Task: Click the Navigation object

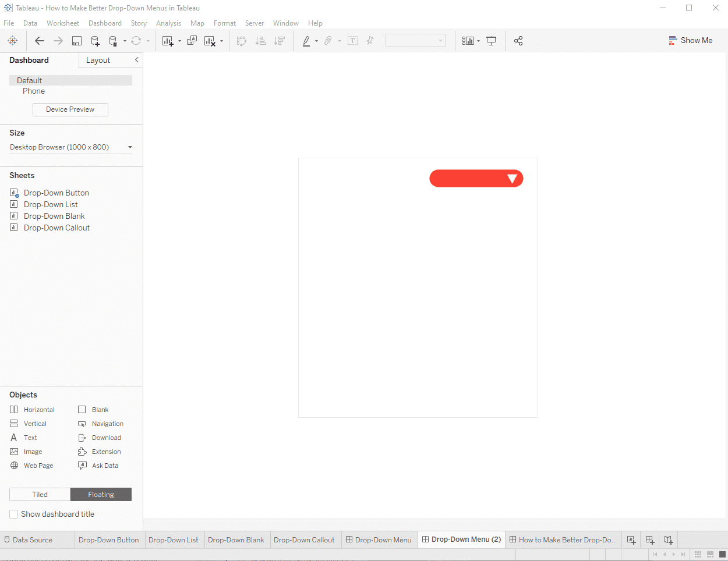Action: 101,424
